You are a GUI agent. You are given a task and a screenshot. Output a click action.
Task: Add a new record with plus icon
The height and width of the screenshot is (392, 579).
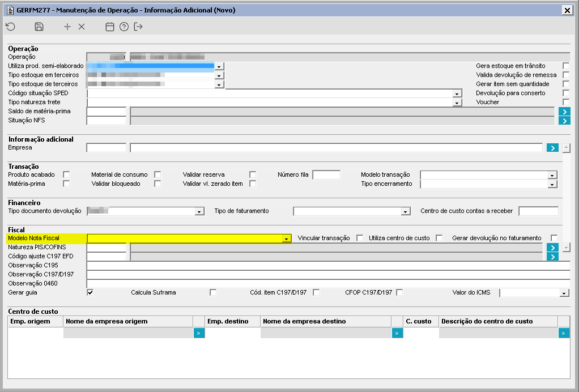point(67,27)
